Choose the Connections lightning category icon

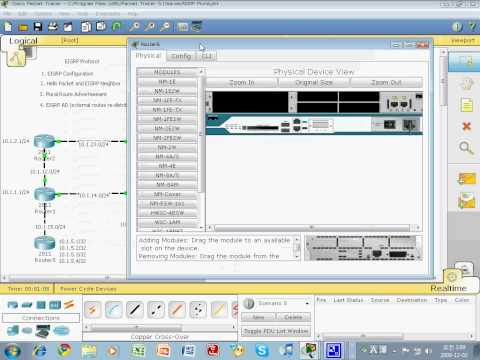69,305
